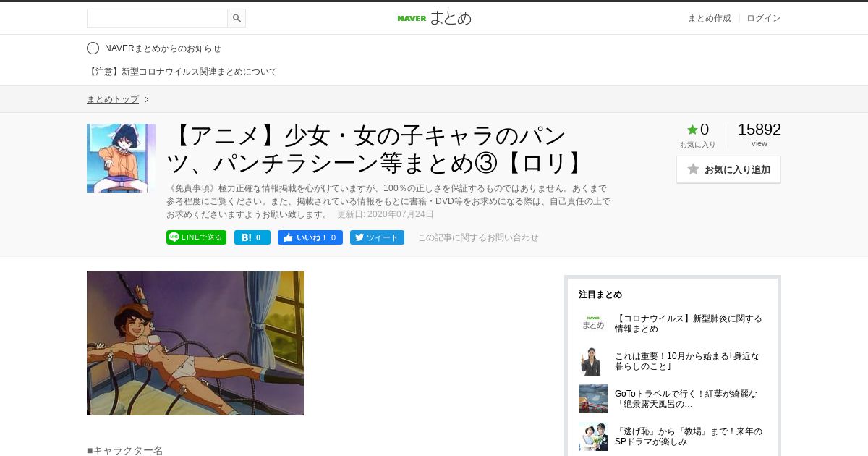Open 『逃げ恥』から『教場』まで article
Viewport: 868px width, 456px height.
pos(689,436)
